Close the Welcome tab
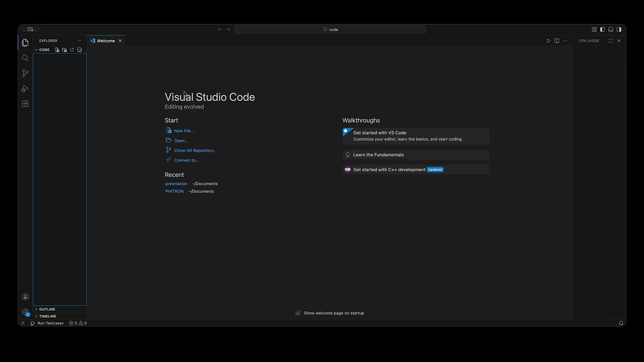Image resolution: width=644 pixels, height=362 pixels. tap(120, 41)
